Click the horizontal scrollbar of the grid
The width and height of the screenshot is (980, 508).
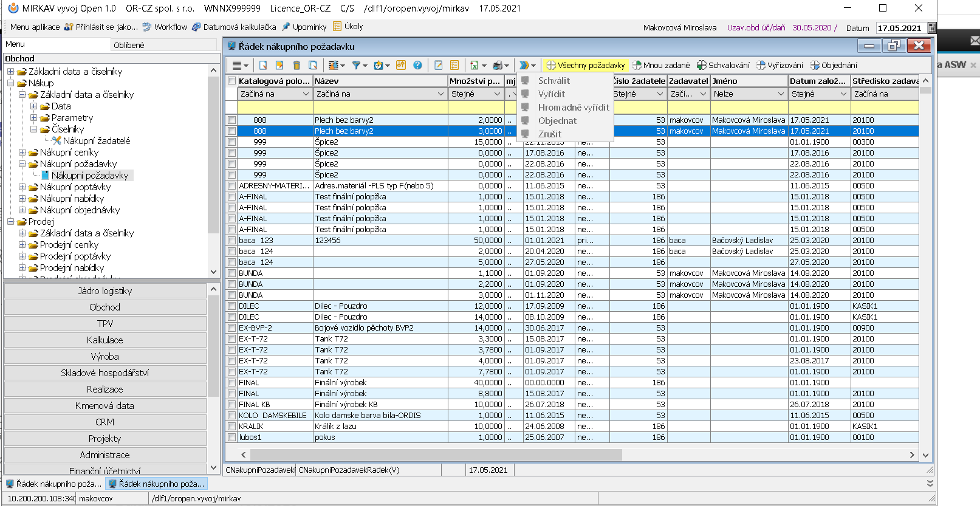pyautogui.click(x=436, y=455)
